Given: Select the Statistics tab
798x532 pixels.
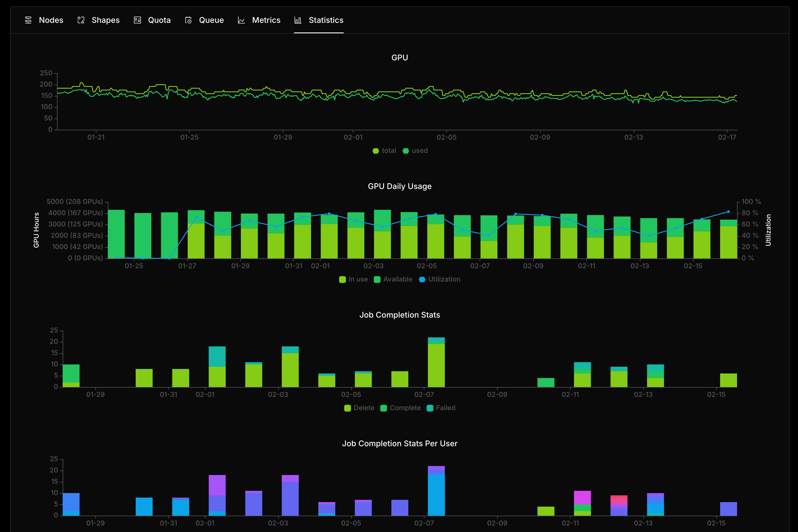Looking at the screenshot, I should (319, 20).
